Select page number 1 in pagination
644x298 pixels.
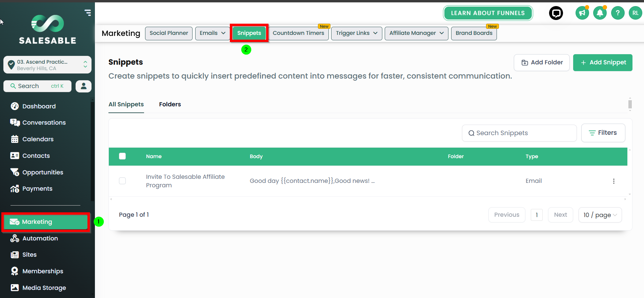pyautogui.click(x=537, y=215)
